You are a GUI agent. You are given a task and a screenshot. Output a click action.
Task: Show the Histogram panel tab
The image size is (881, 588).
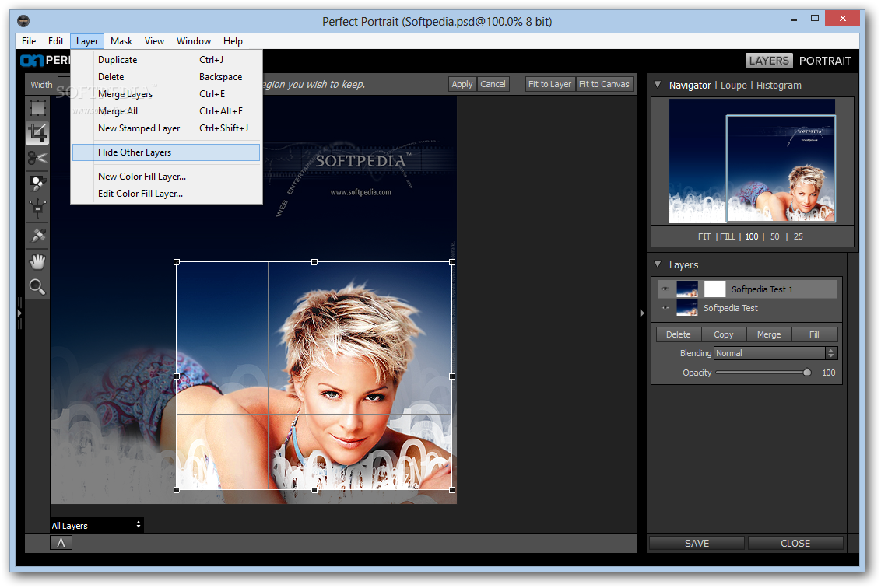click(779, 86)
